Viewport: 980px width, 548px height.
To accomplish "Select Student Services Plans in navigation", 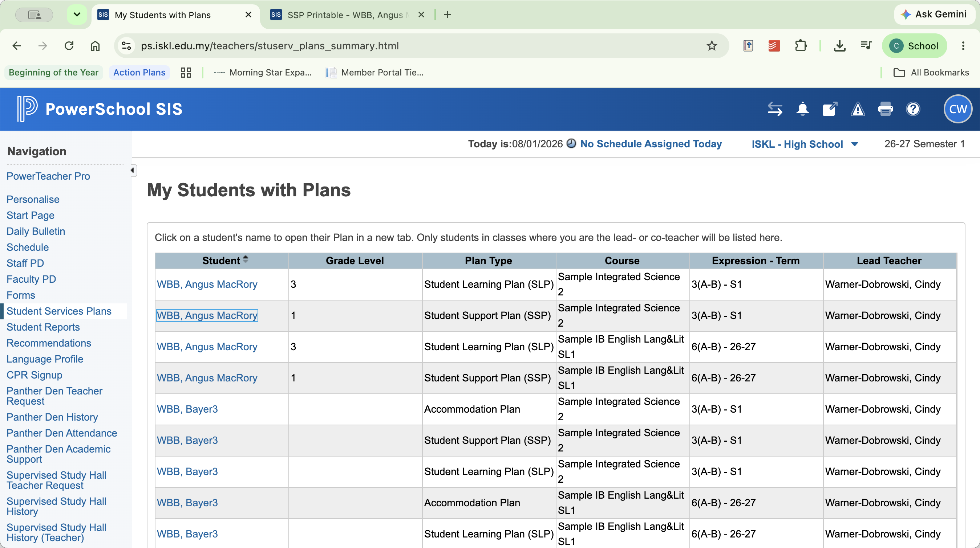I will tap(59, 311).
